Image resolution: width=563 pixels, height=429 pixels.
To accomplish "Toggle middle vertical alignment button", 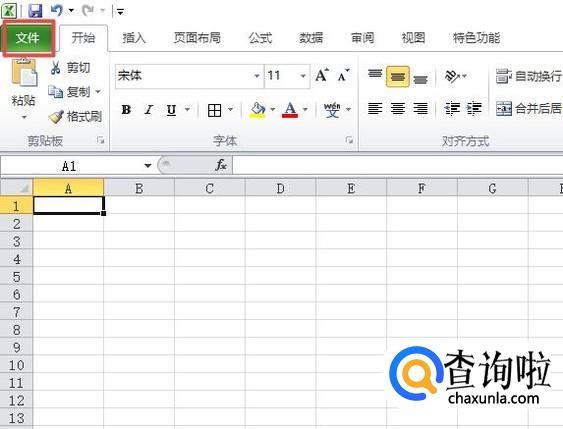I will click(397, 76).
